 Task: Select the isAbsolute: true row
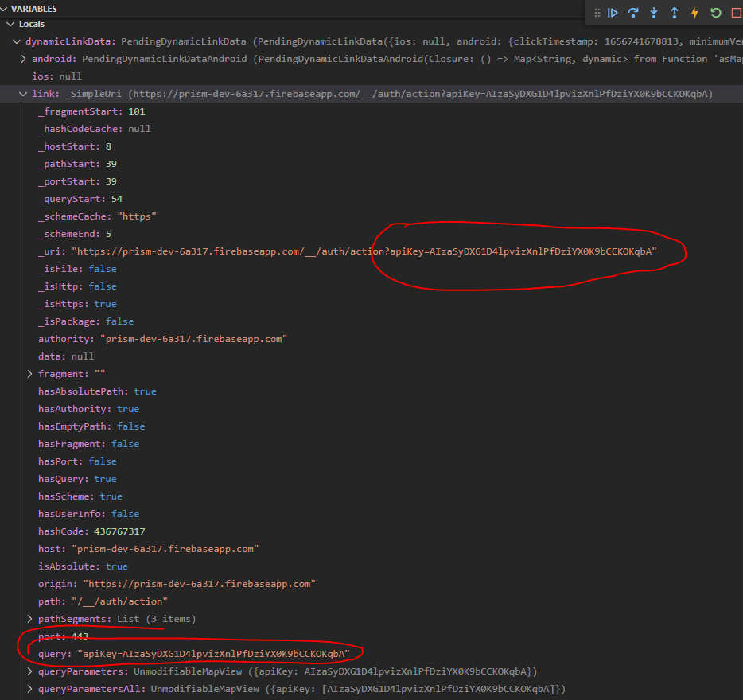(371, 567)
